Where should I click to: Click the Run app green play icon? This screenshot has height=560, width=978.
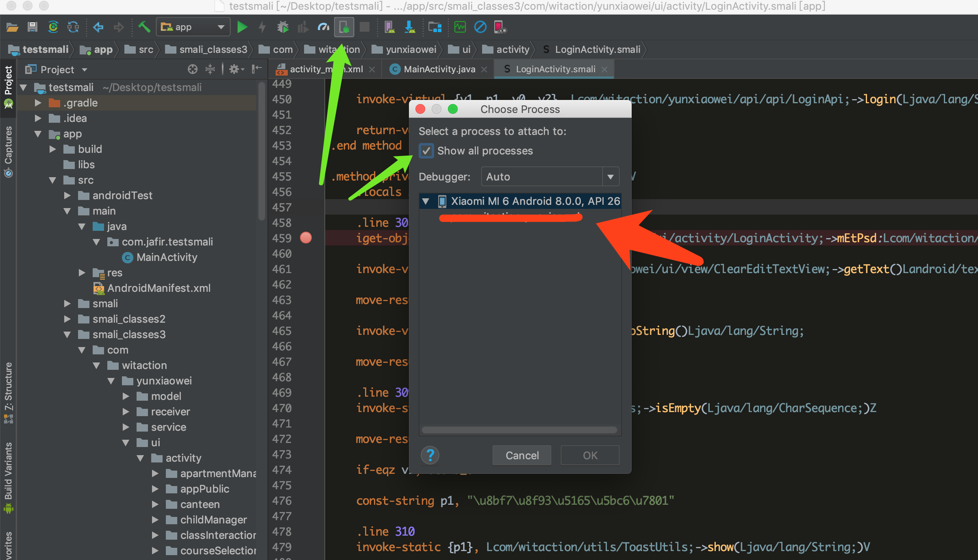242,27
